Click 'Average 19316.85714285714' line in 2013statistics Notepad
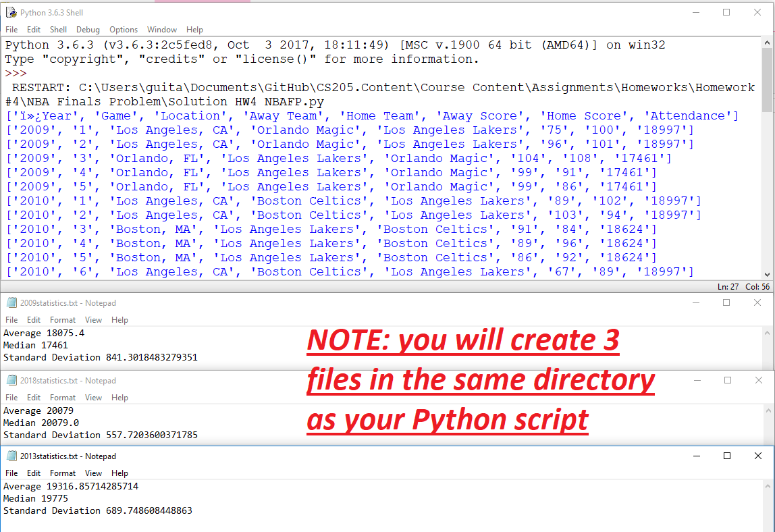Viewport: 775px width, 532px height. 71,487
